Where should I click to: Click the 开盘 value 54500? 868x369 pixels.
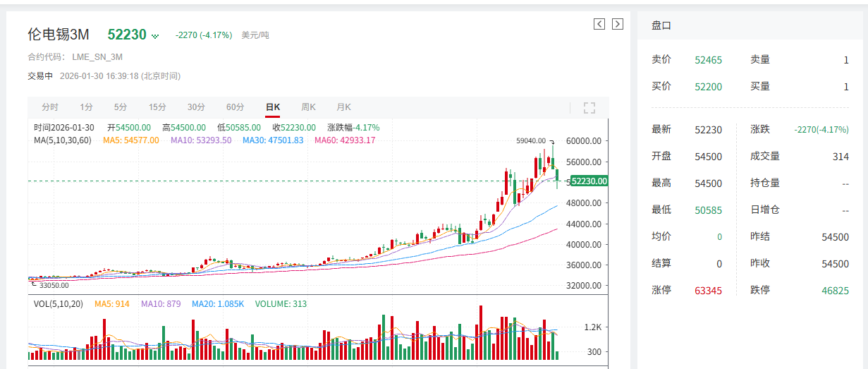(708, 157)
